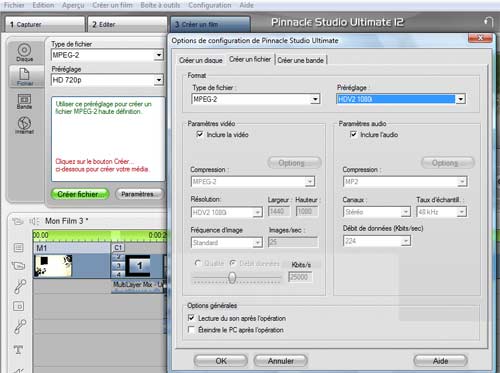The image size is (500, 373).
Task: Open the Aperçu menu
Action: click(x=73, y=5)
